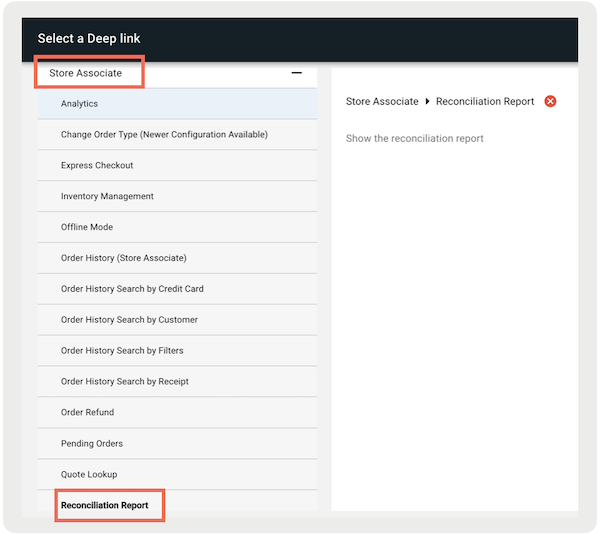
Task: Pick Inventory Management from the list
Action: click(177, 196)
